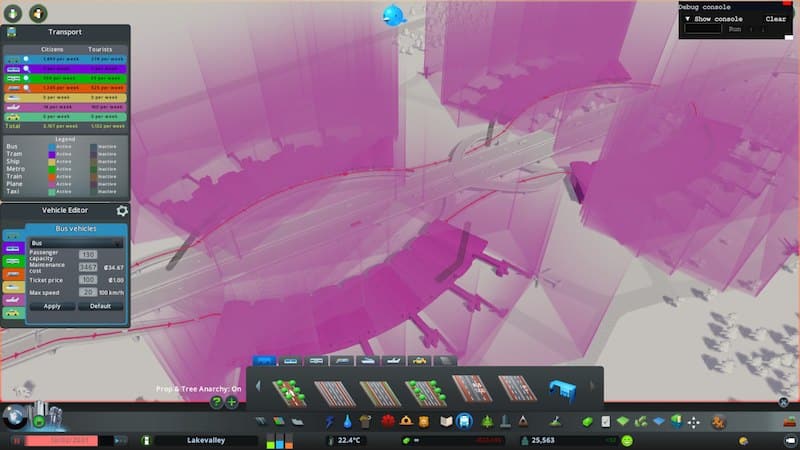This screenshot has height=450, width=800.
Task: Collapse the Show console triangle
Action: (687, 18)
